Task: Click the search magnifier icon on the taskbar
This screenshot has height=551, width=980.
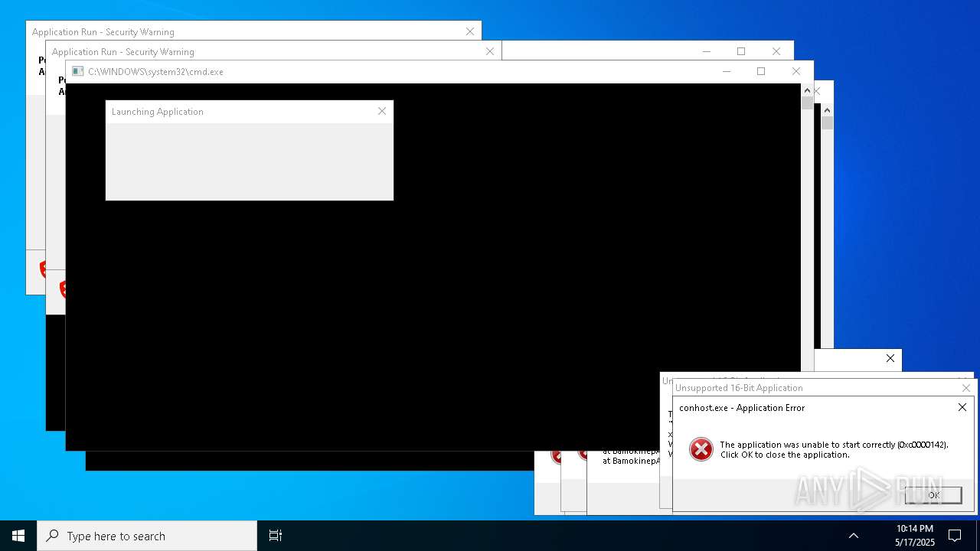Action: 52,536
